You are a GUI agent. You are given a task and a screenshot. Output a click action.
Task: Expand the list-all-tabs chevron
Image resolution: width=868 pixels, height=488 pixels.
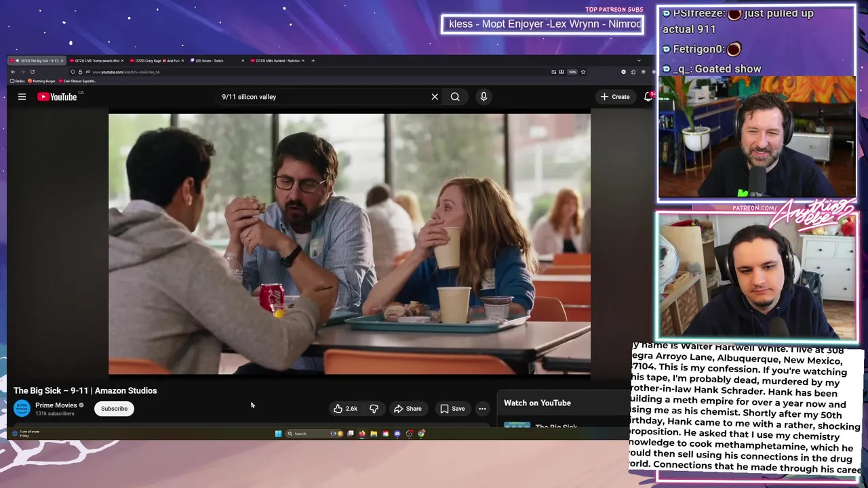coord(638,61)
